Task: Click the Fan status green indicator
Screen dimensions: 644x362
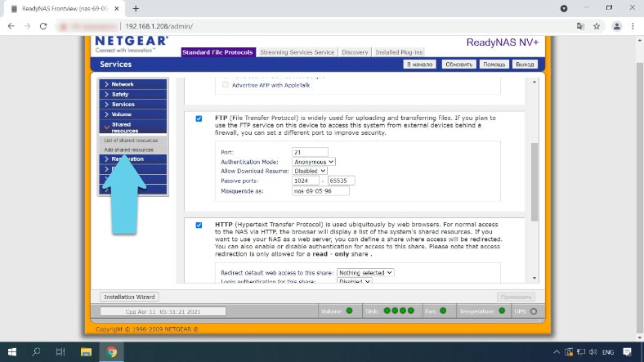Action: click(443, 311)
